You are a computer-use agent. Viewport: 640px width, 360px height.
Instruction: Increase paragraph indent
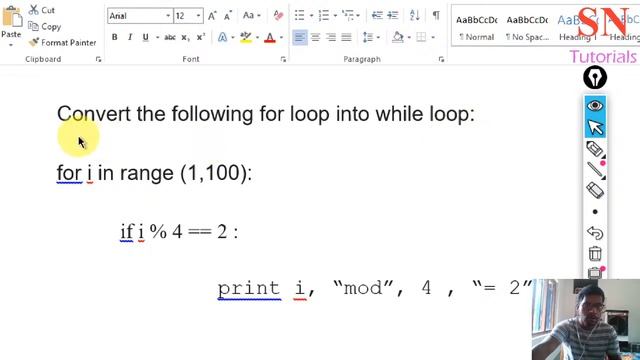click(393, 16)
